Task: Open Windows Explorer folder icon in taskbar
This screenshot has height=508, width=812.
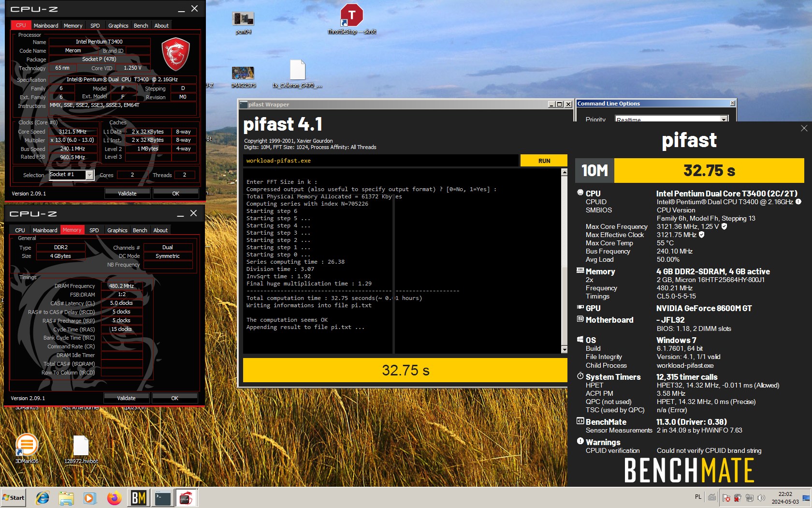Action: pyautogui.click(x=66, y=497)
